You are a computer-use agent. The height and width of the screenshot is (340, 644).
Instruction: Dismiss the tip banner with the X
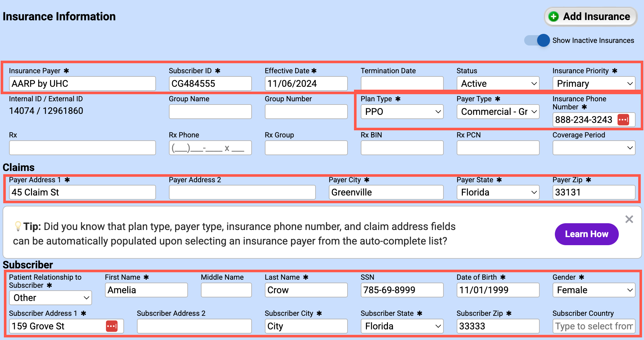click(629, 219)
